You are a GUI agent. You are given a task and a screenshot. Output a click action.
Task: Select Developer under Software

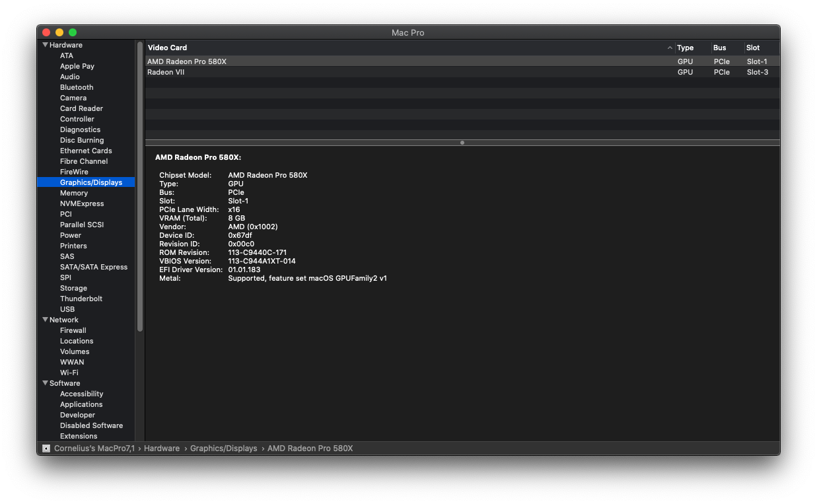point(77,415)
